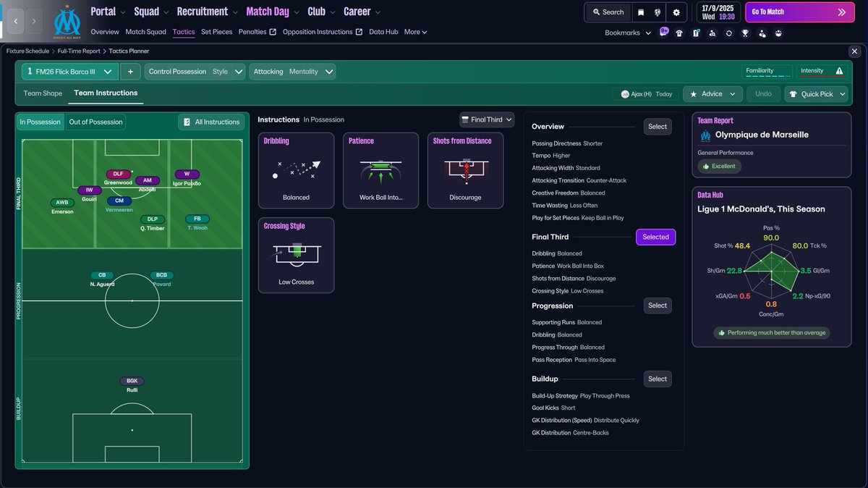Select the DLF Greenwood player token
Viewport: 868px width, 488px height.
118,178
